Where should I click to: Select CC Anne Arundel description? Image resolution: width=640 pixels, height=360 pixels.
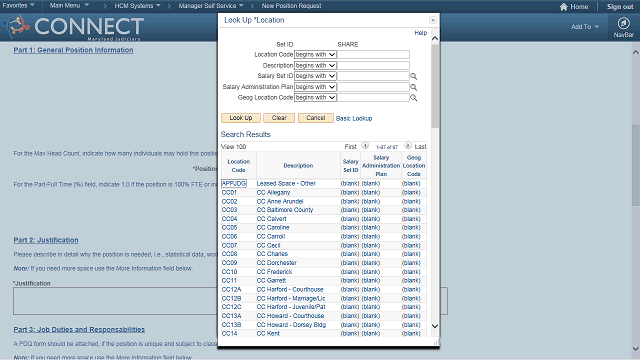tap(280, 202)
